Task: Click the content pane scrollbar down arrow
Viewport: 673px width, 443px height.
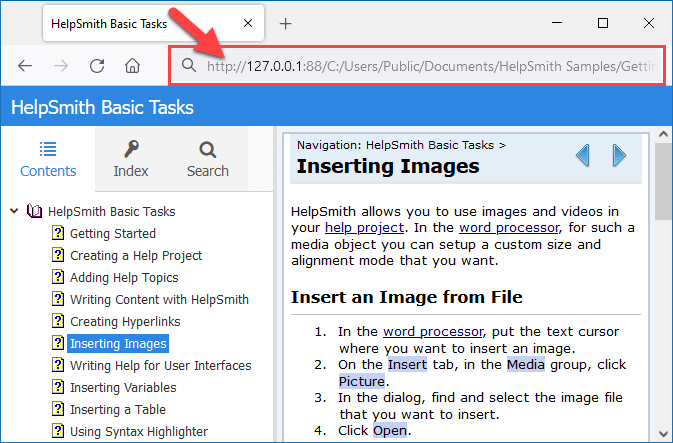Action: tap(664, 434)
